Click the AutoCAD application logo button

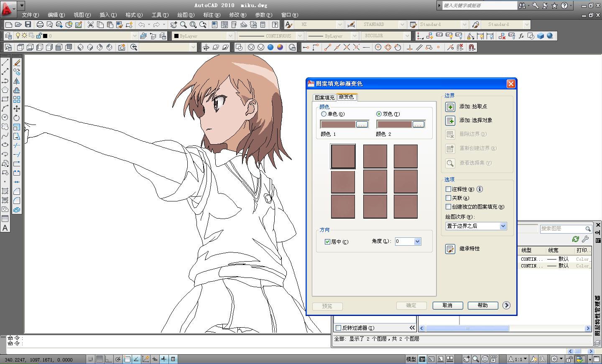(x=7, y=8)
